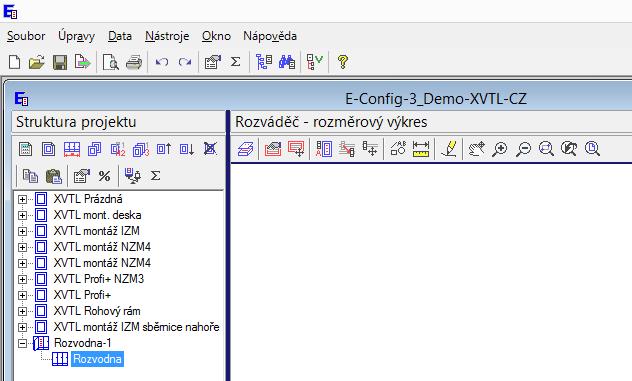Click the calculator sheet icon in Struktura projektu

(25, 149)
